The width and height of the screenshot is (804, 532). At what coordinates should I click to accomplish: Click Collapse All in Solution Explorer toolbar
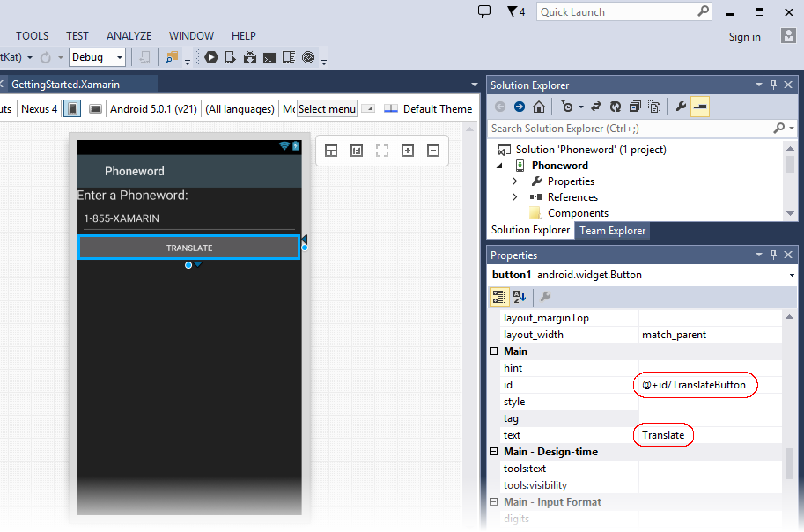point(635,107)
